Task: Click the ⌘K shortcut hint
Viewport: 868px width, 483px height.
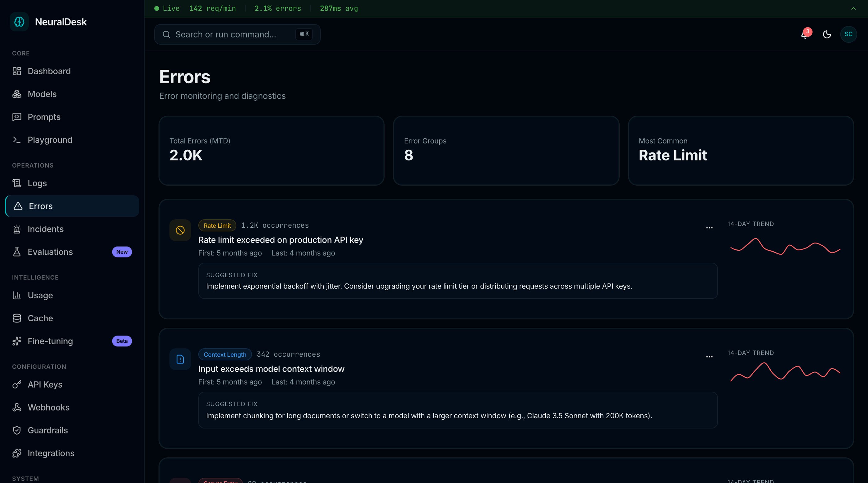Action: point(304,34)
